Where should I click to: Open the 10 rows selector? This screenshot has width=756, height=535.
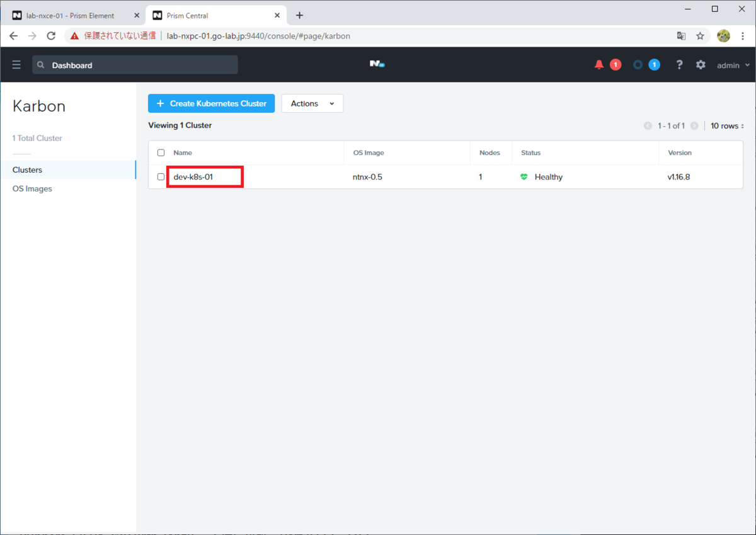coord(728,126)
